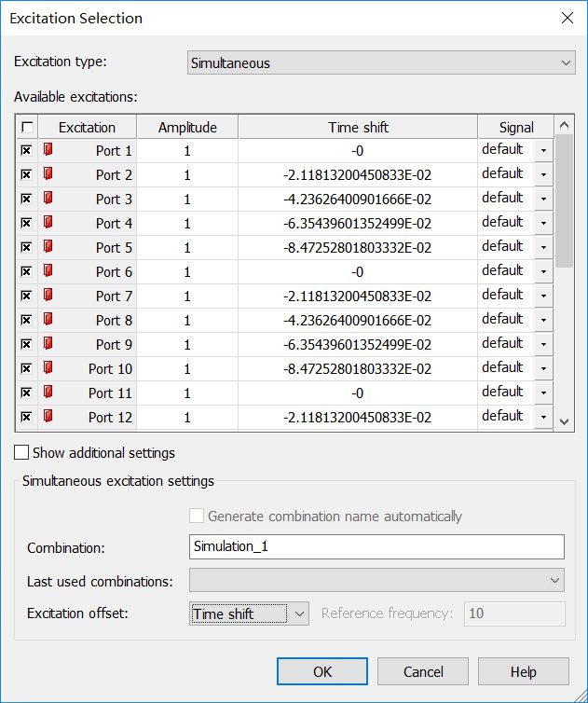Viewport: 588px width, 703px height.
Task: Select the Time shift cell for Port 2
Action: [358, 175]
